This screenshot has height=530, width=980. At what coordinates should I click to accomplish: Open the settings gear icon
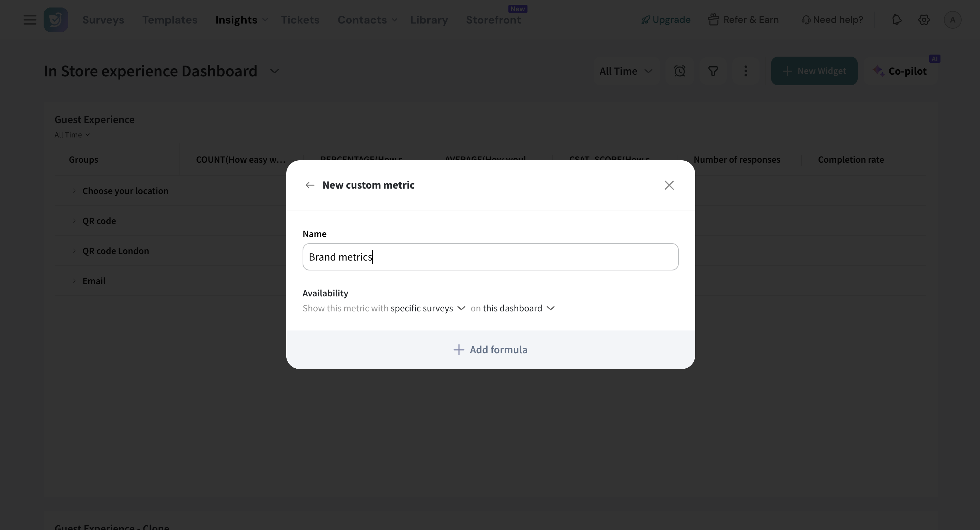click(924, 20)
